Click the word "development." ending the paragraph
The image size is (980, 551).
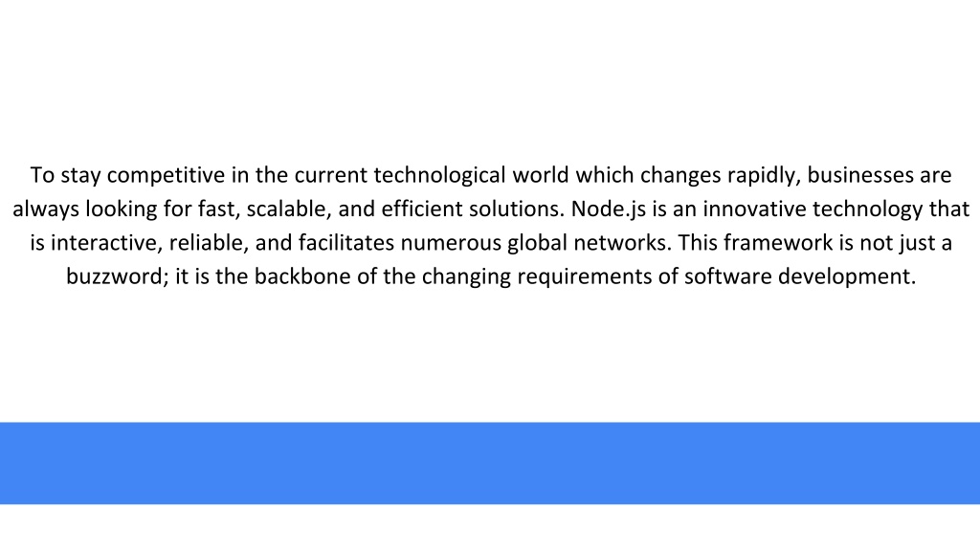[x=847, y=276]
